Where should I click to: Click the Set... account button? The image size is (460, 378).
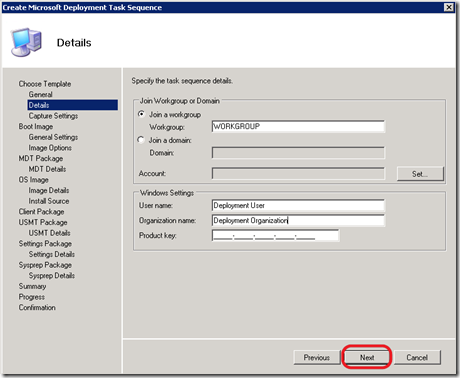tap(420, 174)
